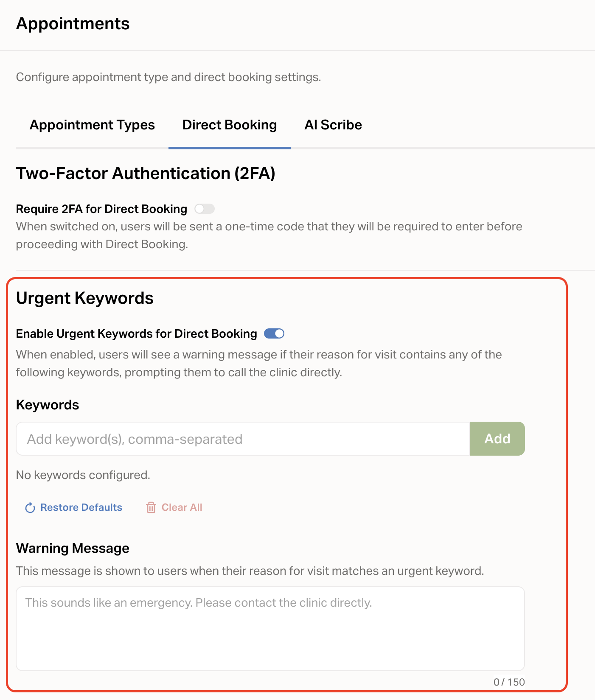Image resolution: width=595 pixels, height=700 pixels.
Task: Click the Require 2FA for Direct Booking label
Action: 101,209
